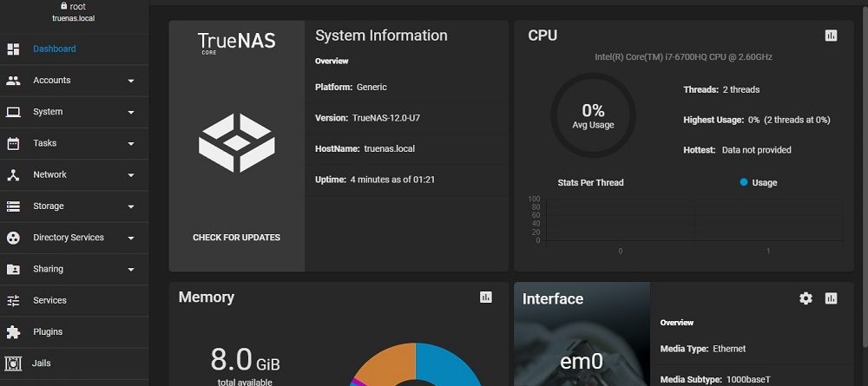Open the System menu item
This screenshot has height=386, width=868.
[74, 112]
